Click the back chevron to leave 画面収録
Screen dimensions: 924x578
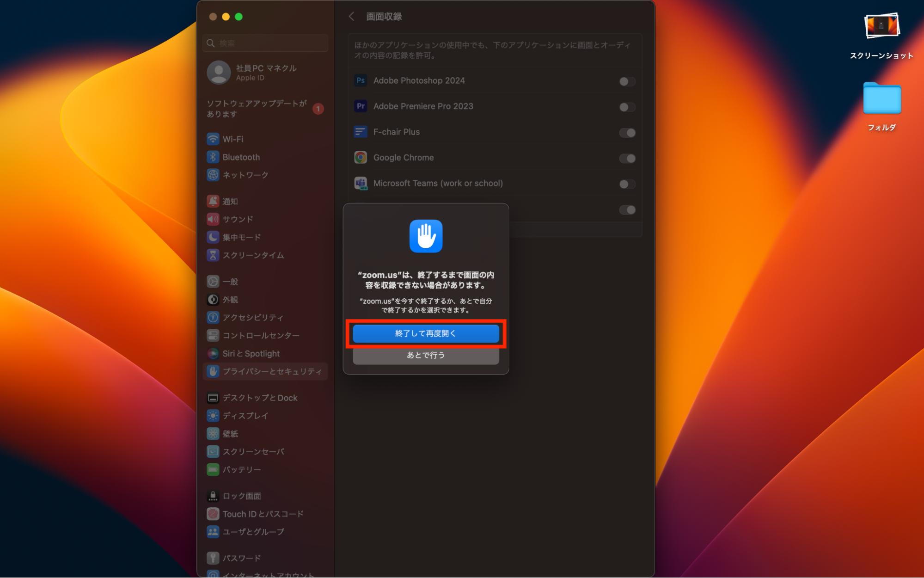pos(352,16)
